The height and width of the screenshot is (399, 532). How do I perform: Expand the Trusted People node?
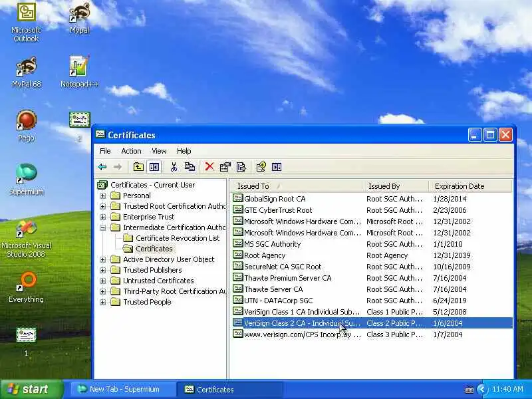pos(102,303)
